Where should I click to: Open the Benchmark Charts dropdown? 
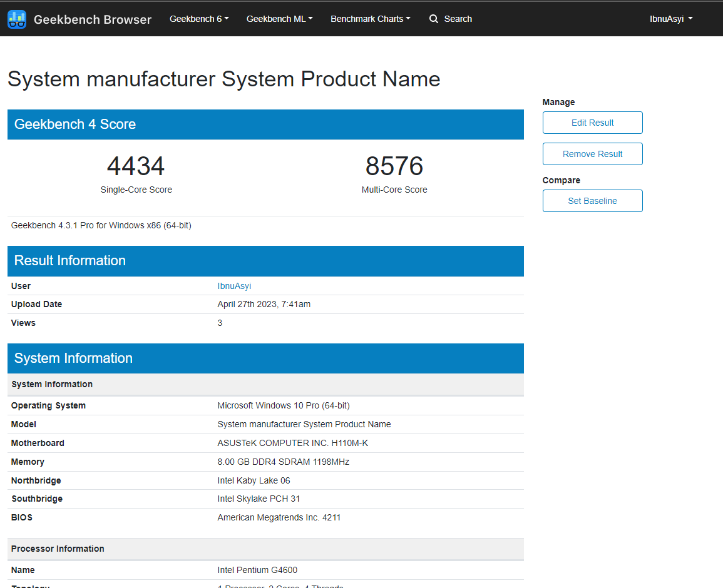(x=370, y=19)
